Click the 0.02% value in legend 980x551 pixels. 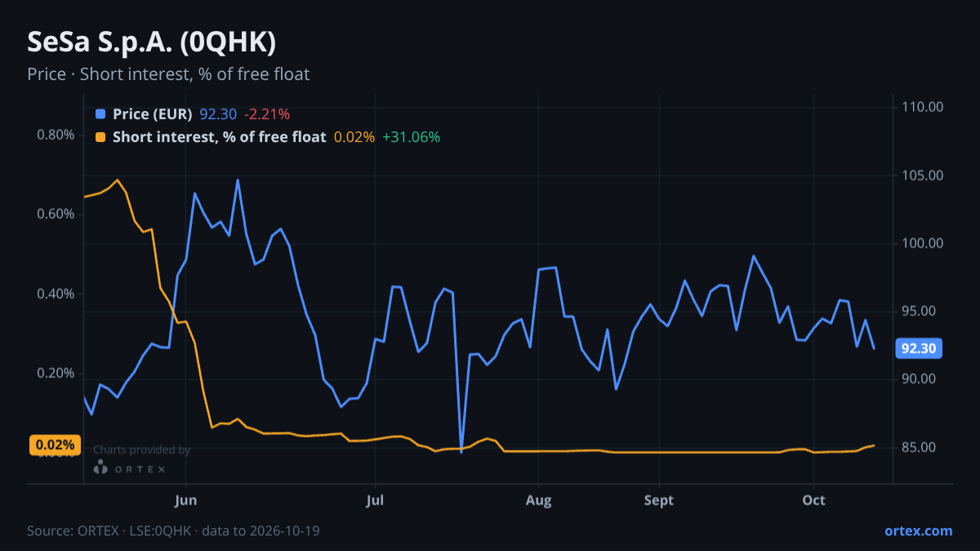(x=354, y=137)
